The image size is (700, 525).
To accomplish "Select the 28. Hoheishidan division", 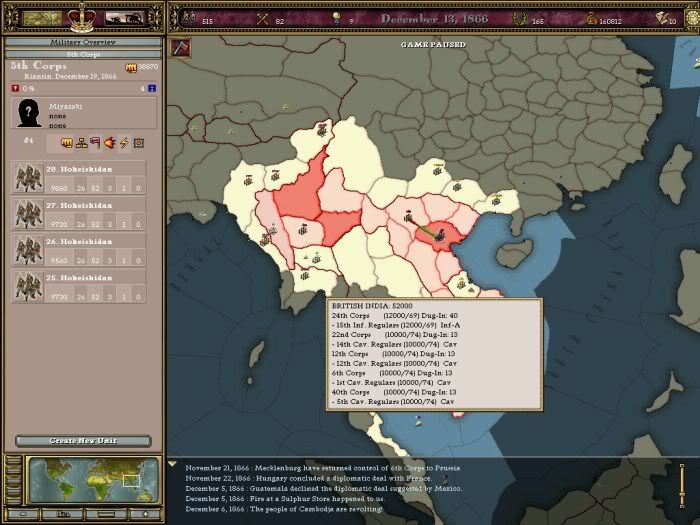I will 79,177.
